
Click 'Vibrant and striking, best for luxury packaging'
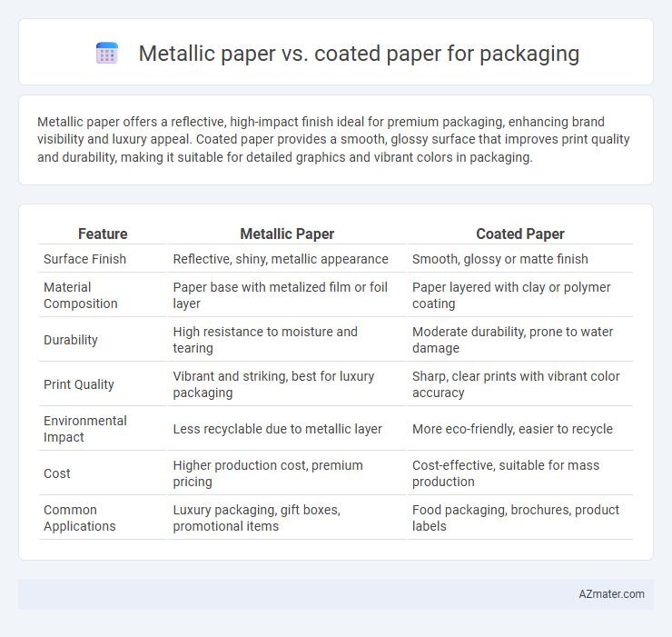pyautogui.click(x=273, y=384)
